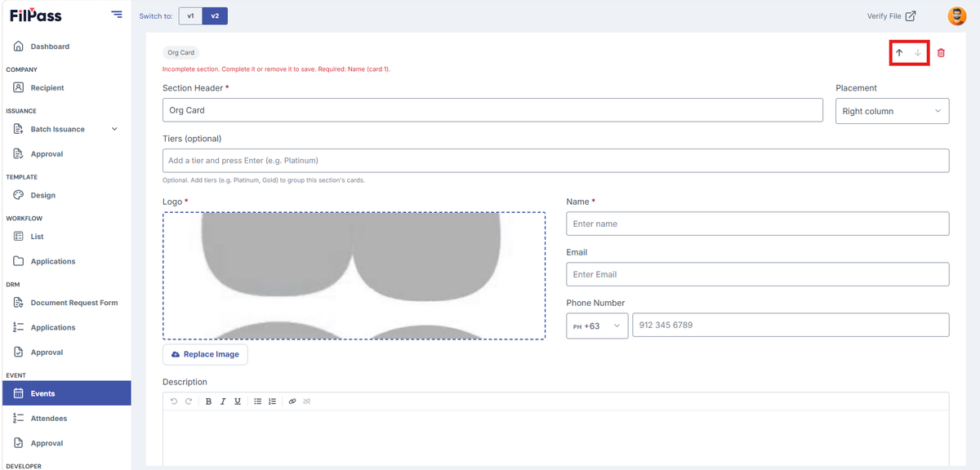Move the Org Card section down
The image size is (980, 470).
click(x=918, y=53)
